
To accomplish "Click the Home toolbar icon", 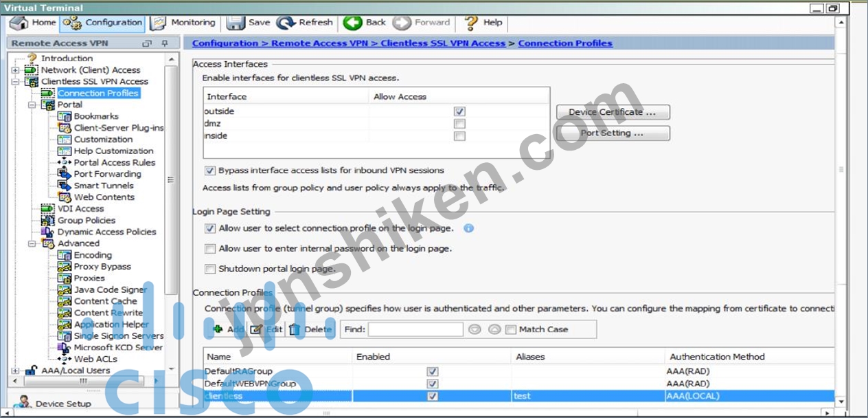I will (19, 23).
